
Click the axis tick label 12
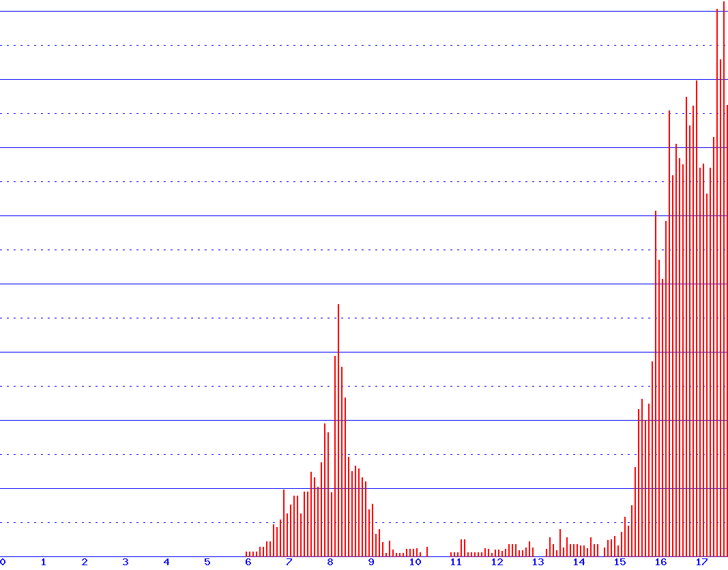[x=497, y=562]
